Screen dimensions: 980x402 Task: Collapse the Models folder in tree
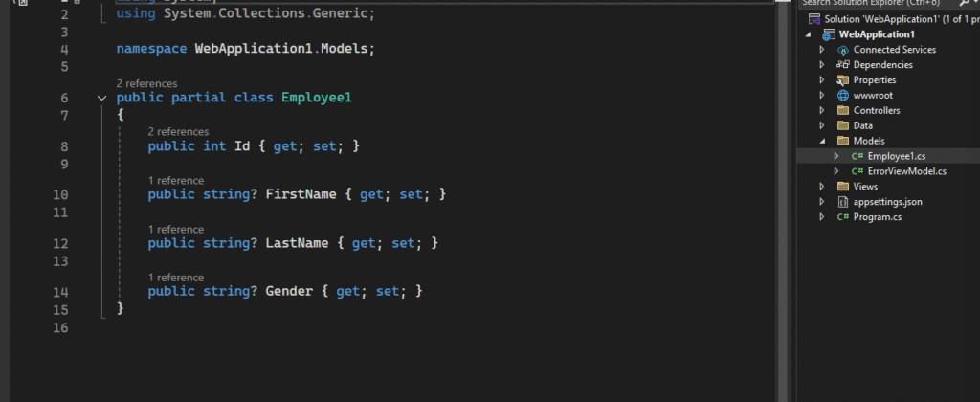tap(821, 141)
